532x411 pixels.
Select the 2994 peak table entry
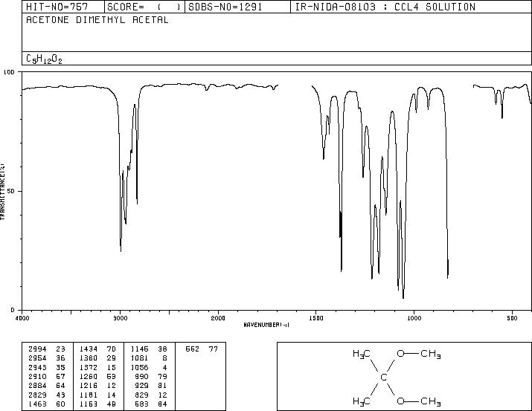click(47, 349)
